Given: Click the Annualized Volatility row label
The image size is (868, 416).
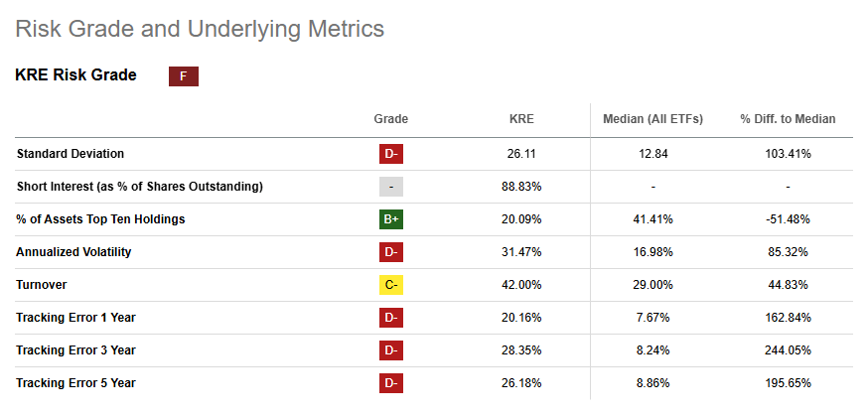Looking at the screenshot, I should click(x=74, y=252).
